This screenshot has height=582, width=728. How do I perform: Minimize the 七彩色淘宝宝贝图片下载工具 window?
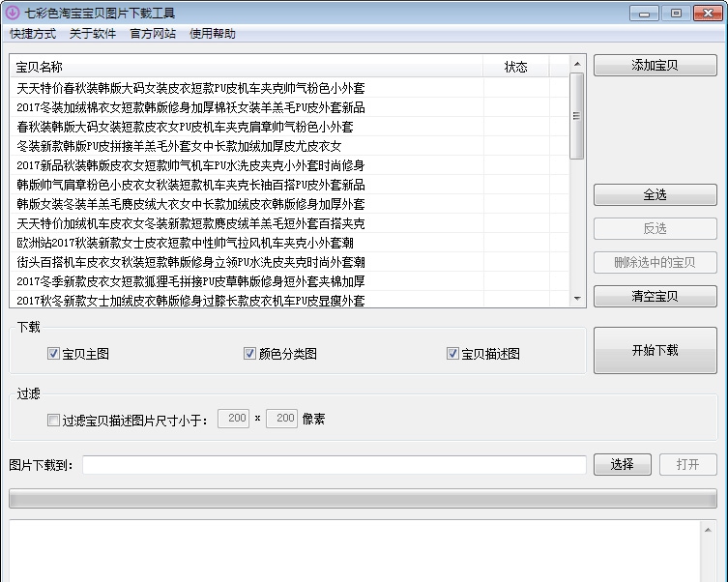pyautogui.click(x=645, y=13)
